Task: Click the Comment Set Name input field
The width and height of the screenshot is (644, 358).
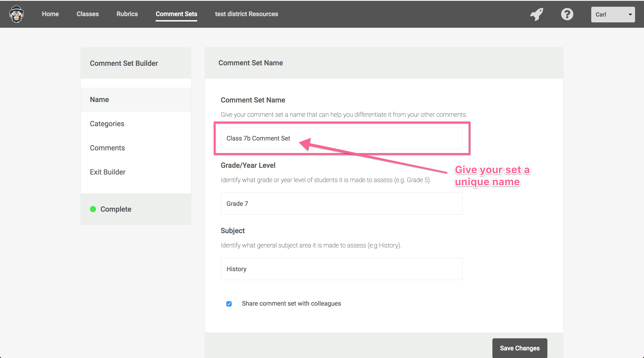Action: tap(341, 138)
